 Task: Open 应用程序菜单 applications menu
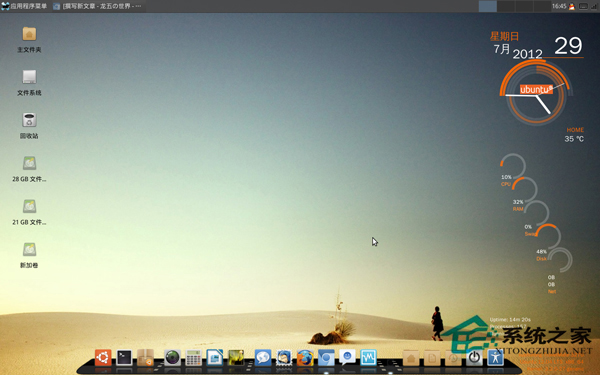pos(24,6)
